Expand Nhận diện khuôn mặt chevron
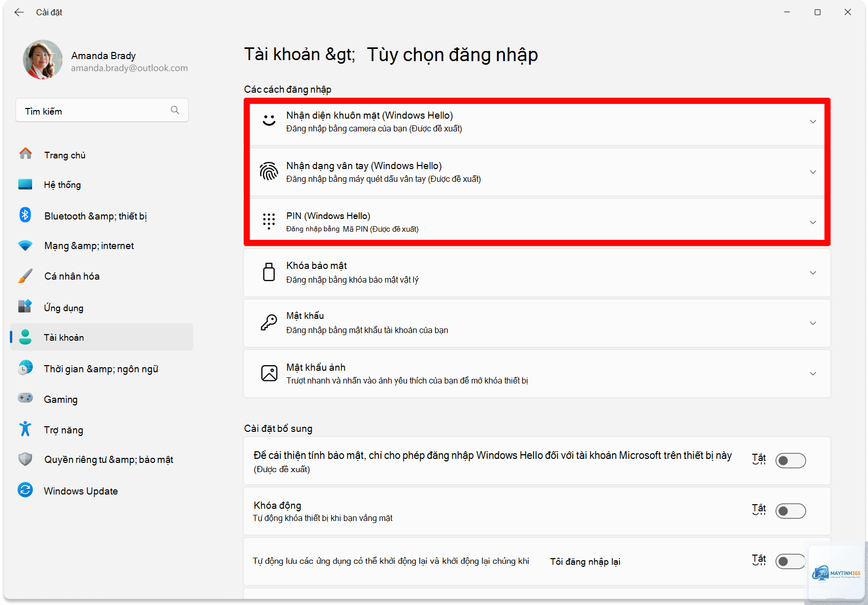The image size is (868, 605). (x=813, y=122)
